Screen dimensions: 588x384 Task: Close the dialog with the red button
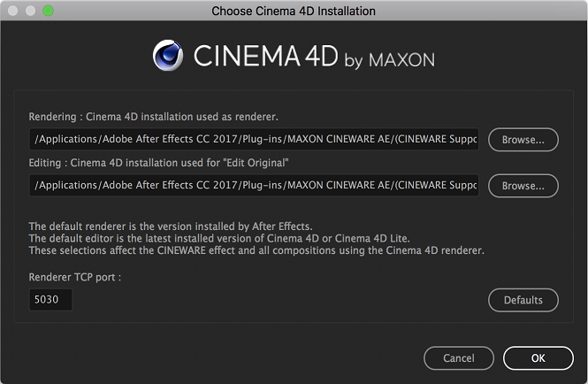12,11
